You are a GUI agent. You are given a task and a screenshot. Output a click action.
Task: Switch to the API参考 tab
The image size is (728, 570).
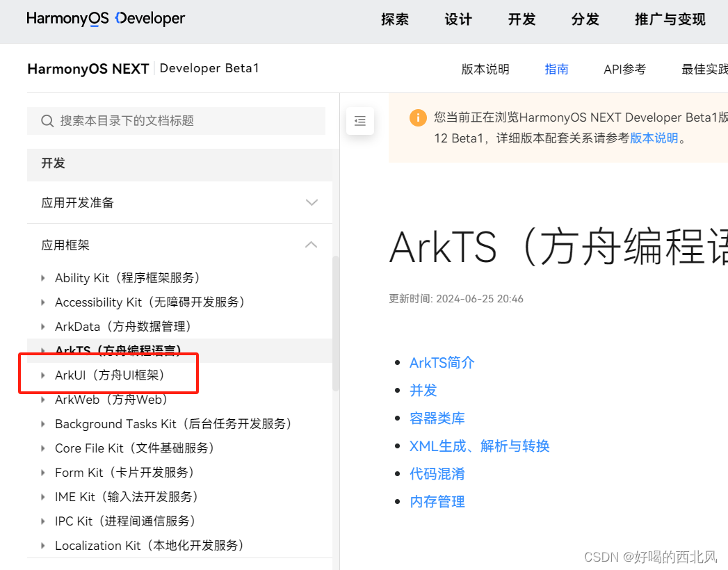pos(624,69)
